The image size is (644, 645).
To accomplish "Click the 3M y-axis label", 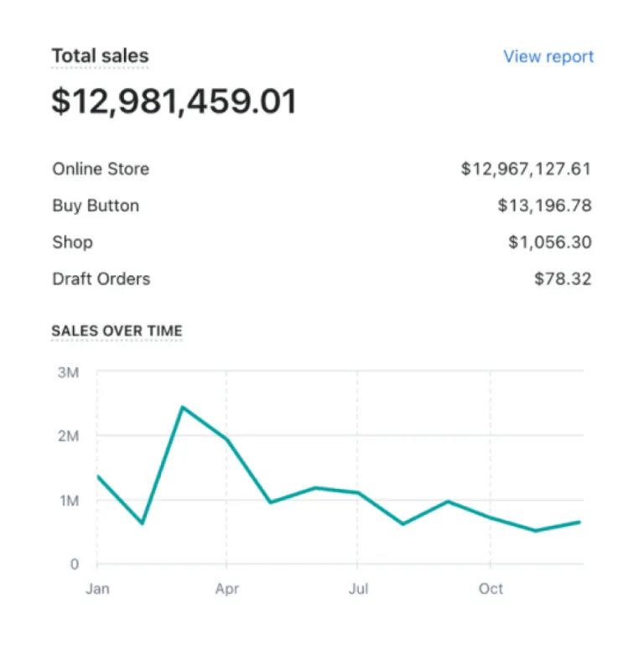I will click(68, 372).
